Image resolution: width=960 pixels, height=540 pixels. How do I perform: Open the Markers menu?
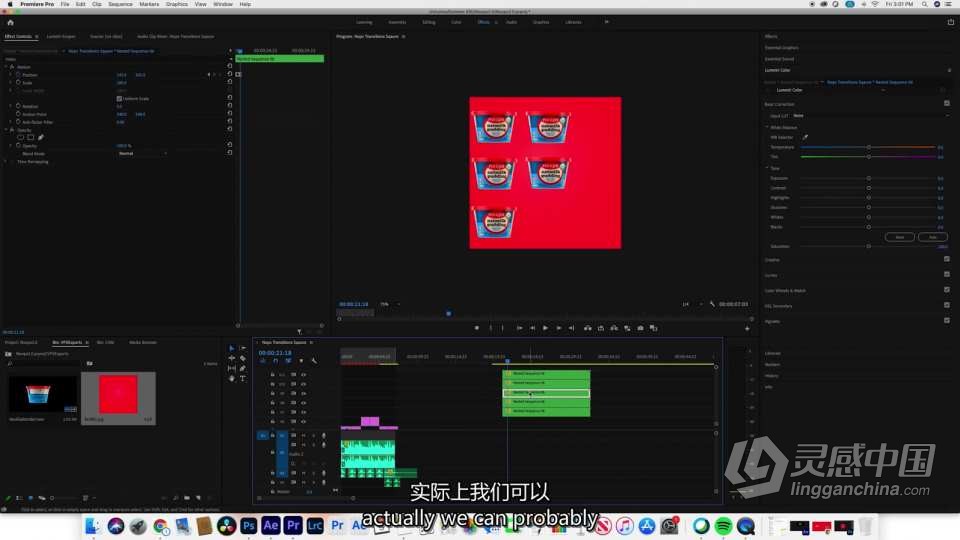pos(149,4)
